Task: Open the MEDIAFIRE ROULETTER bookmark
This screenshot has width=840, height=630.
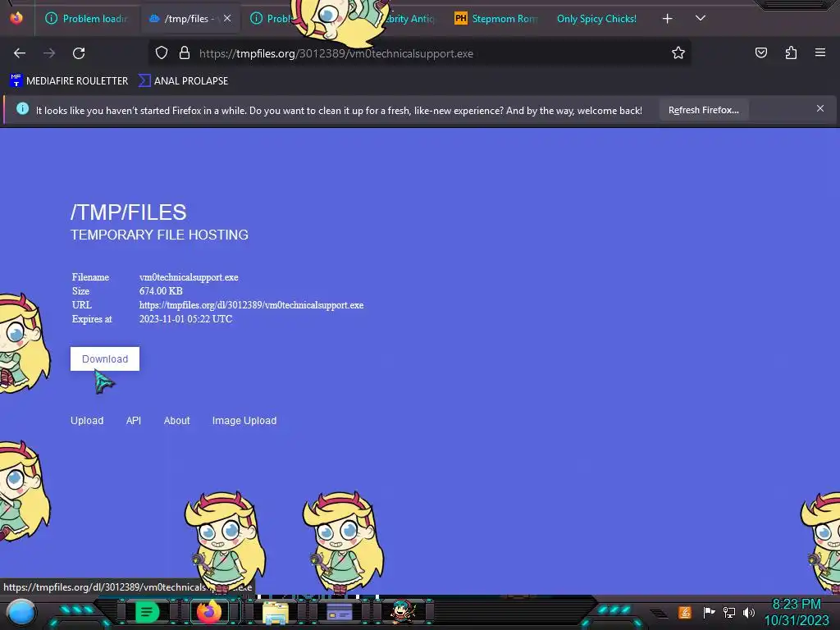Action: [69, 81]
